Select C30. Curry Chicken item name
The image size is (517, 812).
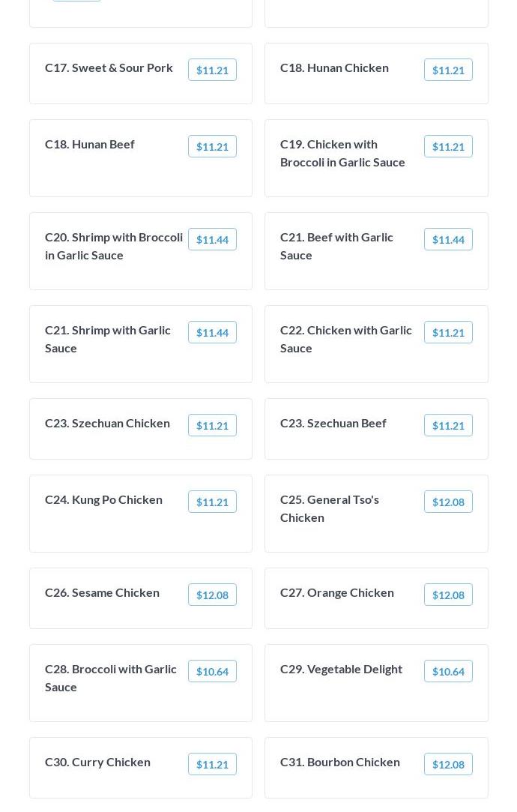click(x=97, y=762)
